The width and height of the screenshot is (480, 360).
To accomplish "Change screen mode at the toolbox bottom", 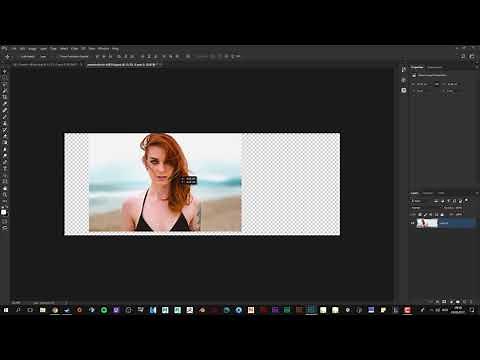I will tap(5, 228).
